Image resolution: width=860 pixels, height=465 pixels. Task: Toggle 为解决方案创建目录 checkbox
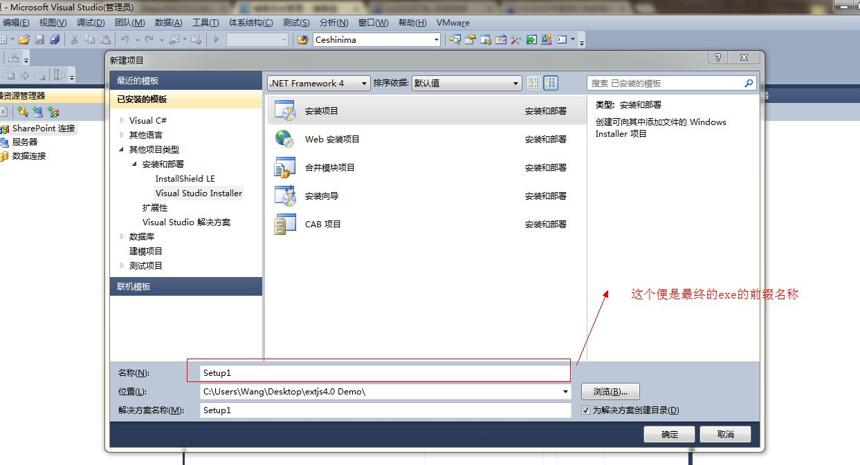[x=586, y=410]
